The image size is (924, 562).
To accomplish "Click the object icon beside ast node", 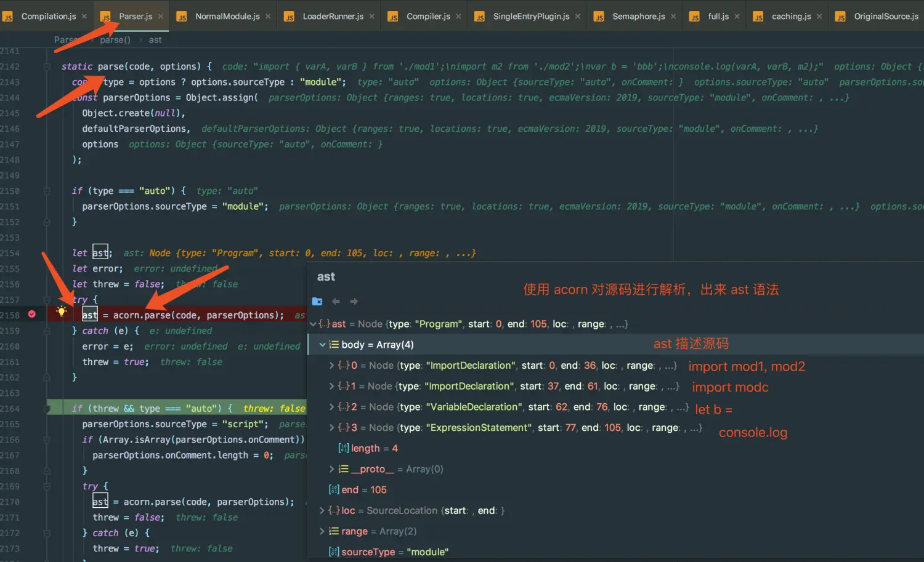I will pyautogui.click(x=324, y=324).
